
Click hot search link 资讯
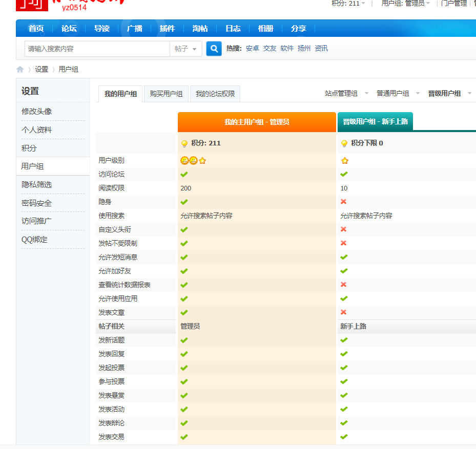pos(321,48)
